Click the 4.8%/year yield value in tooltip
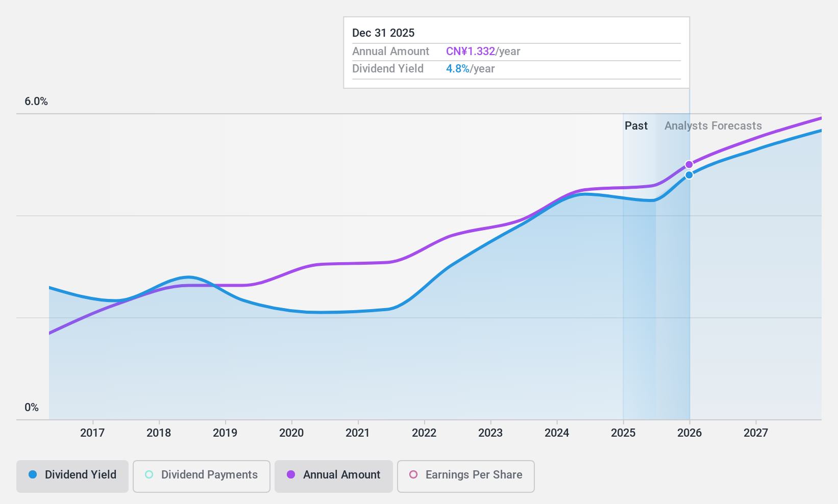Image resolution: width=838 pixels, height=504 pixels. click(x=471, y=69)
